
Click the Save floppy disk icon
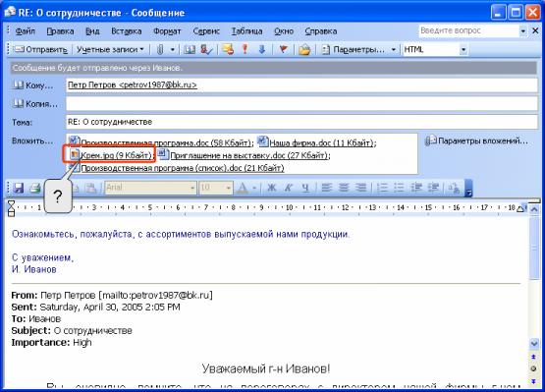[x=19, y=188]
